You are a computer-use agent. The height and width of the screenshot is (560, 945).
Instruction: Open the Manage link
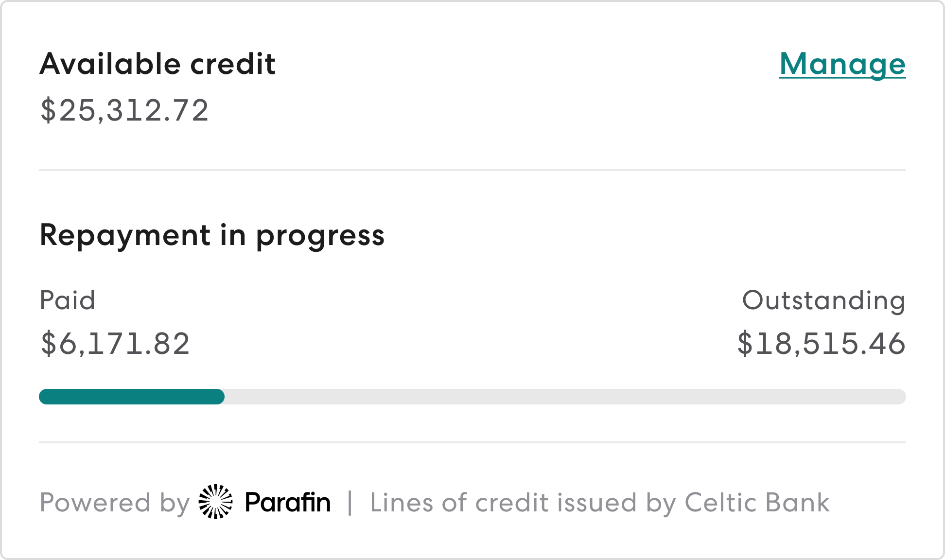pyautogui.click(x=842, y=64)
